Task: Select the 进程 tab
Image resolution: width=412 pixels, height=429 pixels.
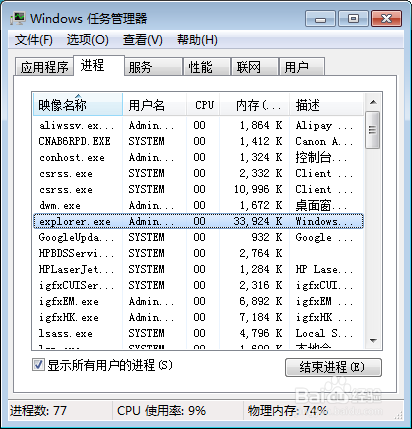Action: [99, 65]
